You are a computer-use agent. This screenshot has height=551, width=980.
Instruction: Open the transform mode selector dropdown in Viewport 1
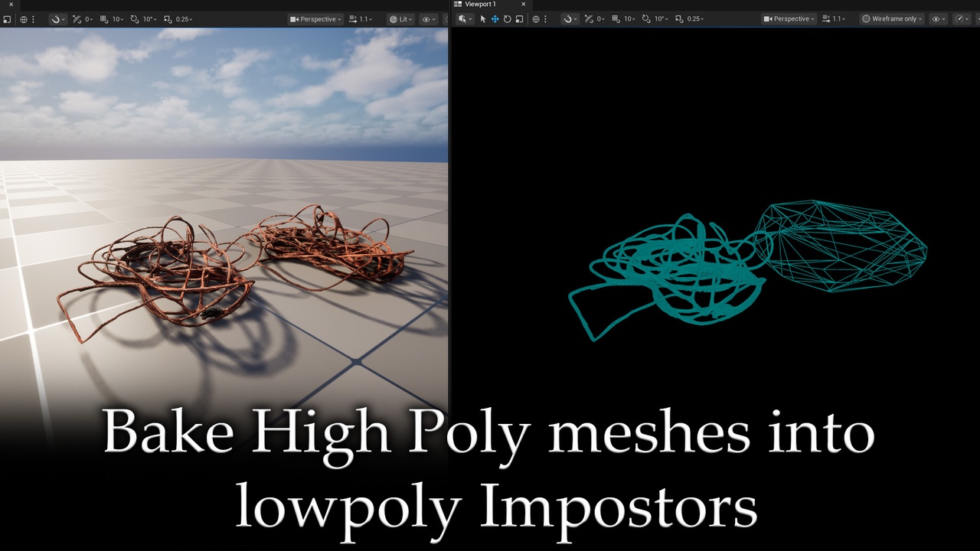[465, 19]
